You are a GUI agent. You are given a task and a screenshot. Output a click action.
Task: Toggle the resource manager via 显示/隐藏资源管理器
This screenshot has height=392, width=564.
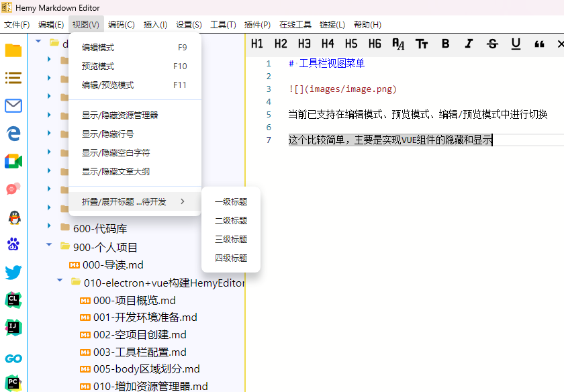(x=120, y=115)
